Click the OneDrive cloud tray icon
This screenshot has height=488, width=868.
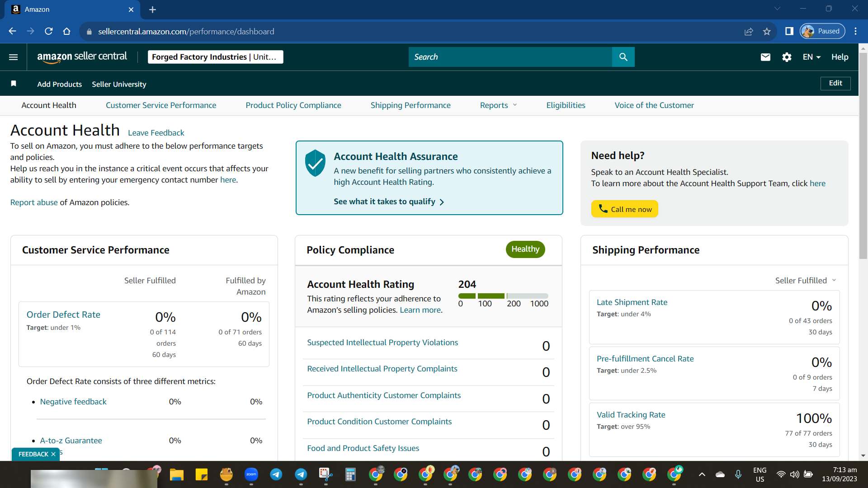click(720, 474)
